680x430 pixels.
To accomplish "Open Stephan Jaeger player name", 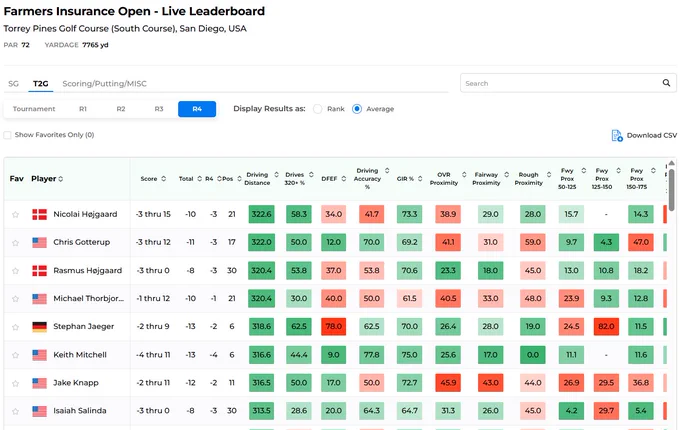I will click(84, 326).
